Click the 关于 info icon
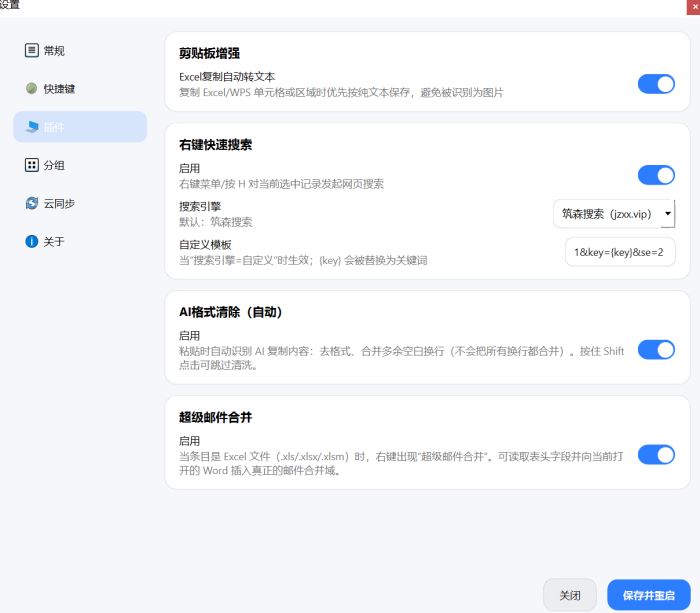Screen dimensions: 700x613 coord(32,242)
